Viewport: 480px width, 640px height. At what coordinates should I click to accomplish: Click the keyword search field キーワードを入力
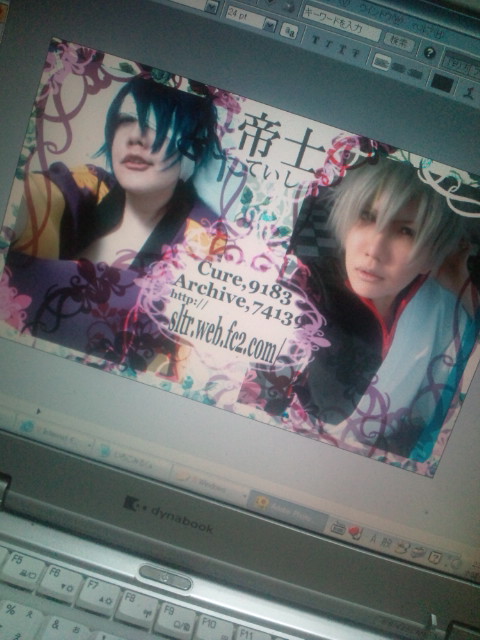tap(342, 23)
